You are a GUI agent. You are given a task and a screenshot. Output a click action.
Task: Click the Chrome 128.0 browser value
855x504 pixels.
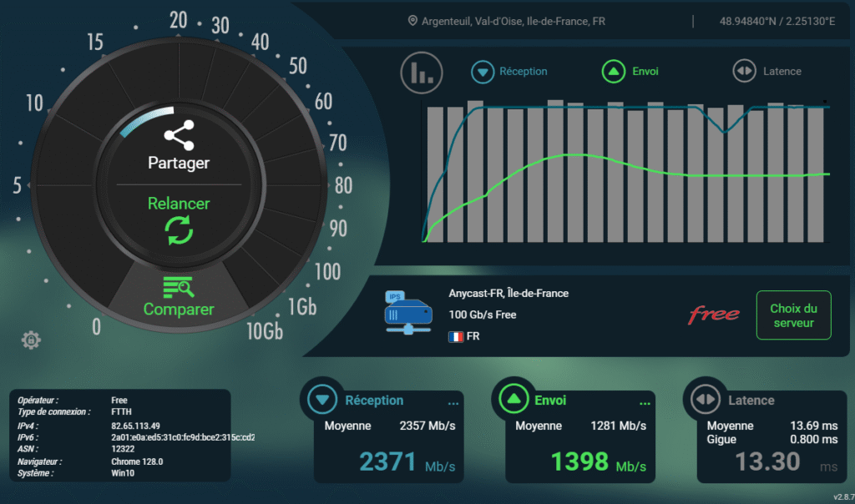(137, 461)
